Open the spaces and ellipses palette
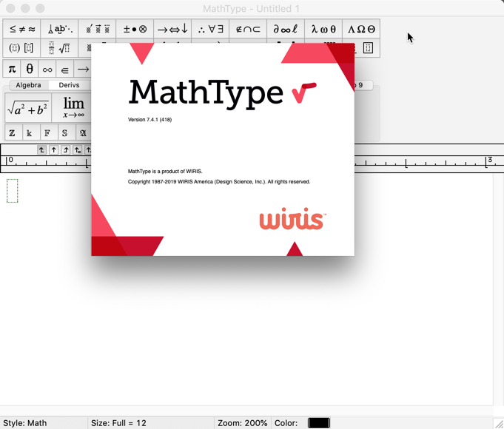Viewport: 504px width, 429px height. [x=60, y=29]
